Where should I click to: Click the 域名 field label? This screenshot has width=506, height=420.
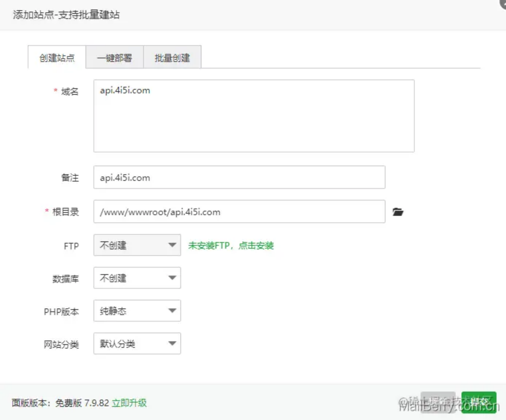[70, 91]
